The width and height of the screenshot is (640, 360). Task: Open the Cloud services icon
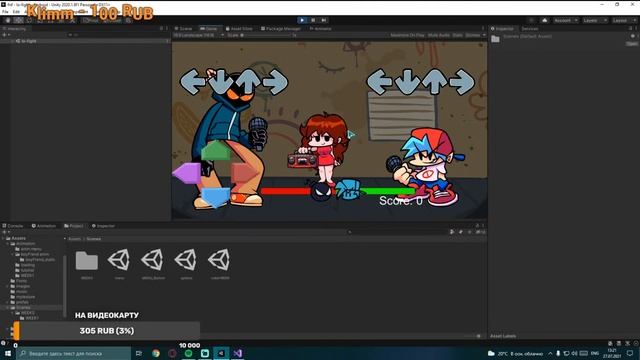pyautogui.click(x=544, y=20)
